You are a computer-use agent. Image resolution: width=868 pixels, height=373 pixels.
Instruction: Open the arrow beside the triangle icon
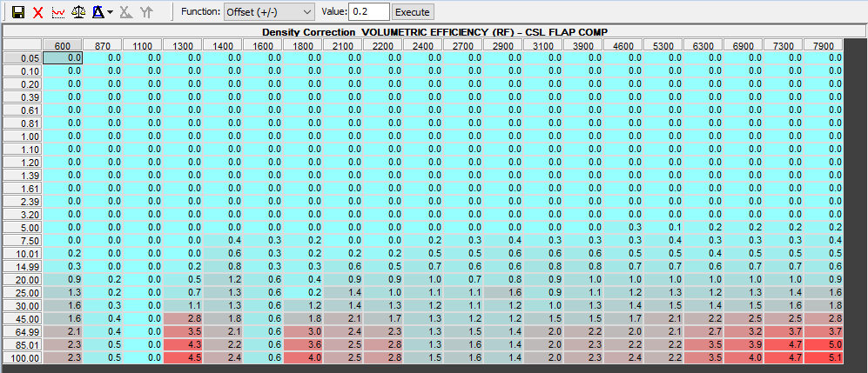tap(111, 12)
